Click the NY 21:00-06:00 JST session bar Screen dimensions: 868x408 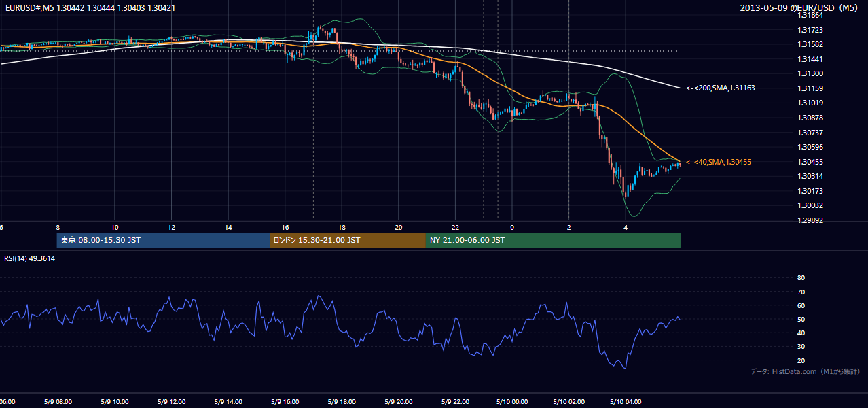[554, 240]
